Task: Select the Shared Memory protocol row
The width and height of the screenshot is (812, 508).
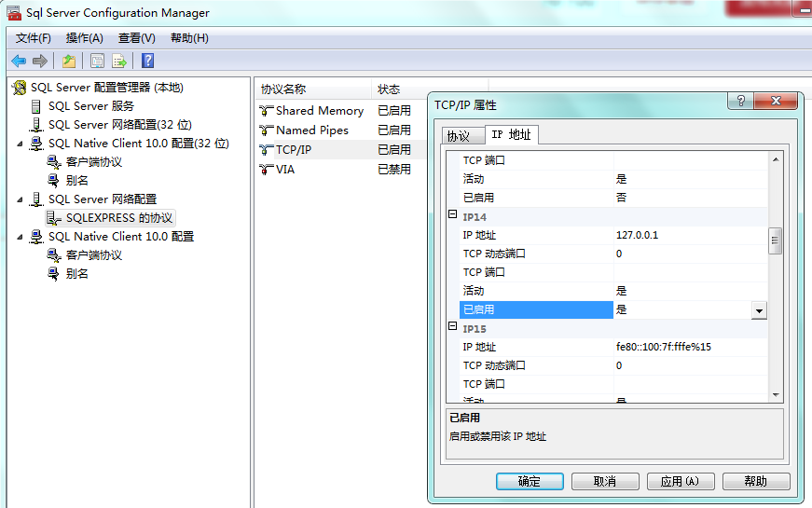Action: coord(341,111)
